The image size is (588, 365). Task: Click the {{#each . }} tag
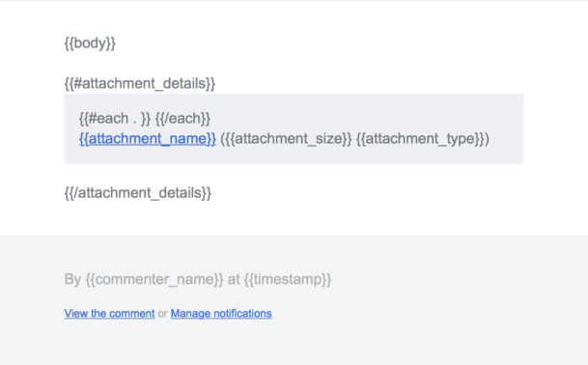pyautogui.click(x=115, y=119)
